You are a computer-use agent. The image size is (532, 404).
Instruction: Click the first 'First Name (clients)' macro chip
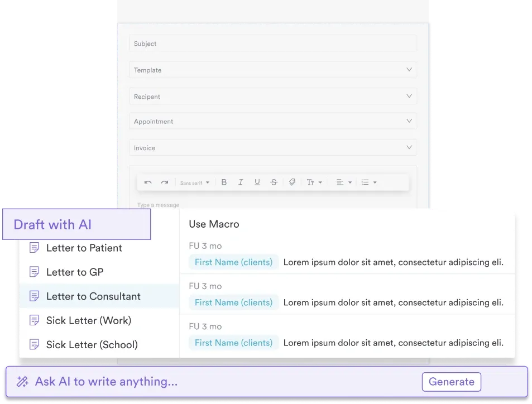click(233, 262)
